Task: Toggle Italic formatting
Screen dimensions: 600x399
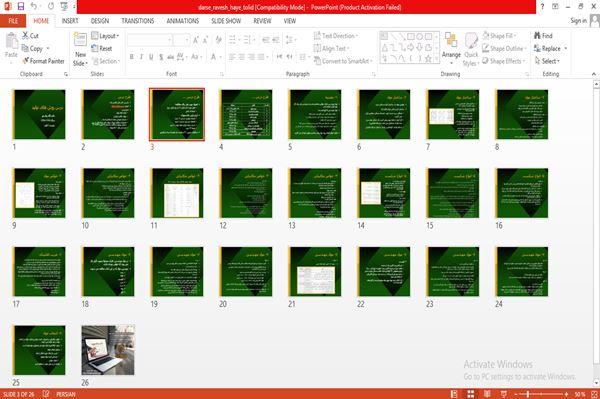Action: pos(141,57)
